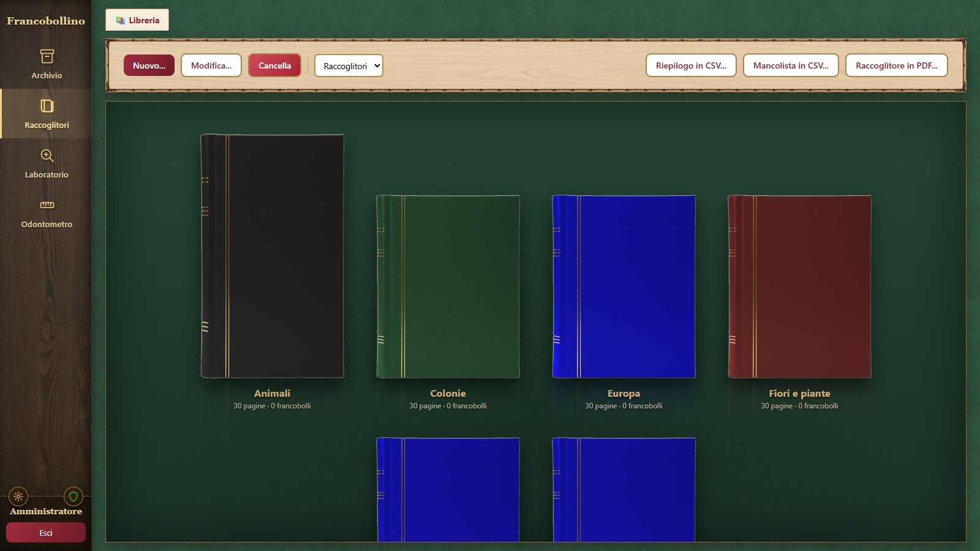Expand the Raccoglitori dropdown

pos(349,66)
